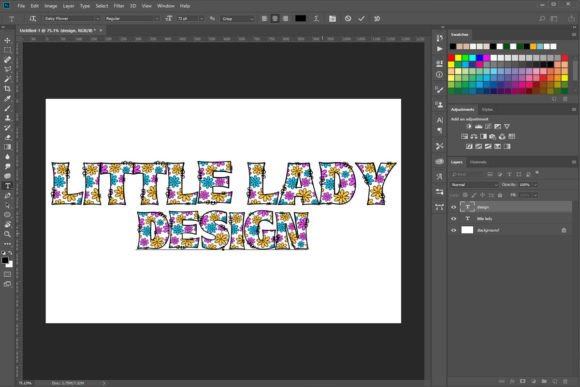Open the Swatches panel menu
The image size is (580, 387).
(x=574, y=34)
